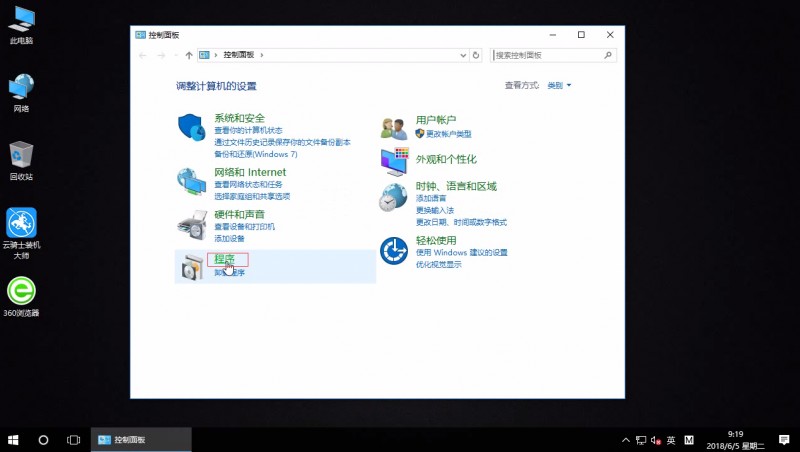
Task: Click the address bar Control Panel icon
Action: 204,55
